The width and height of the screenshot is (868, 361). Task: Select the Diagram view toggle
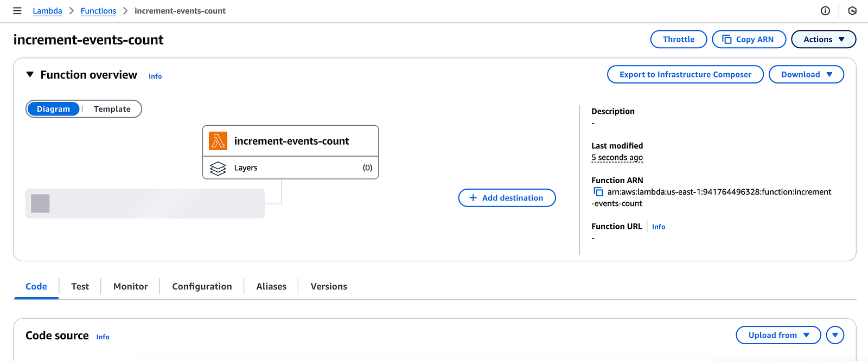pos(53,109)
